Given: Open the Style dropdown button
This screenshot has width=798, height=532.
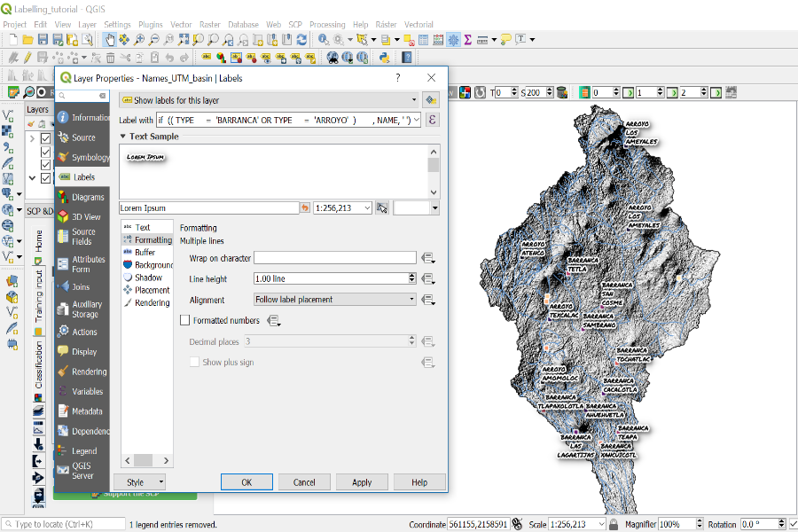Looking at the screenshot, I should (x=139, y=482).
